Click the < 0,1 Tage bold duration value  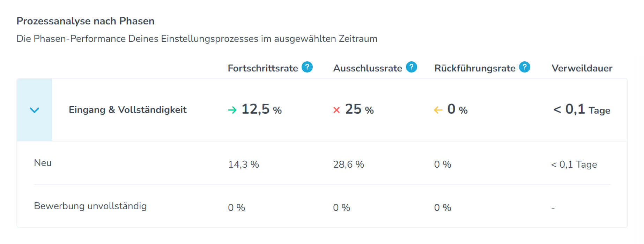click(582, 110)
